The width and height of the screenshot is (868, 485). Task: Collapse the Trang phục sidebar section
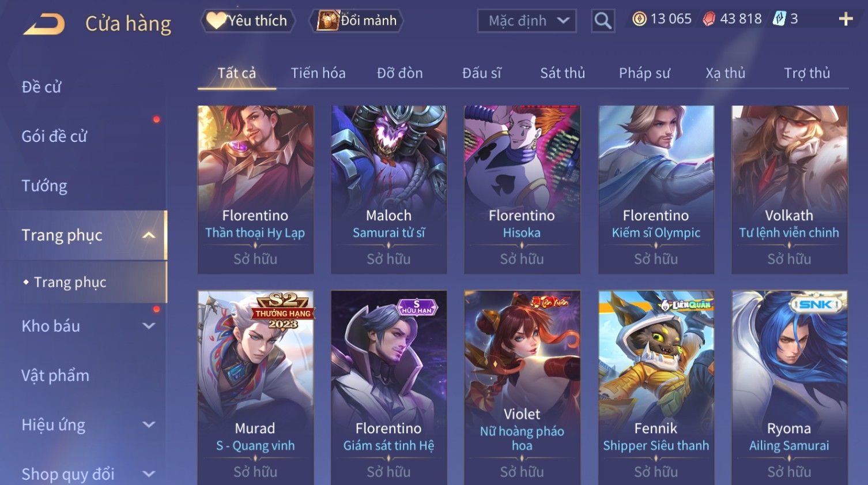click(148, 235)
